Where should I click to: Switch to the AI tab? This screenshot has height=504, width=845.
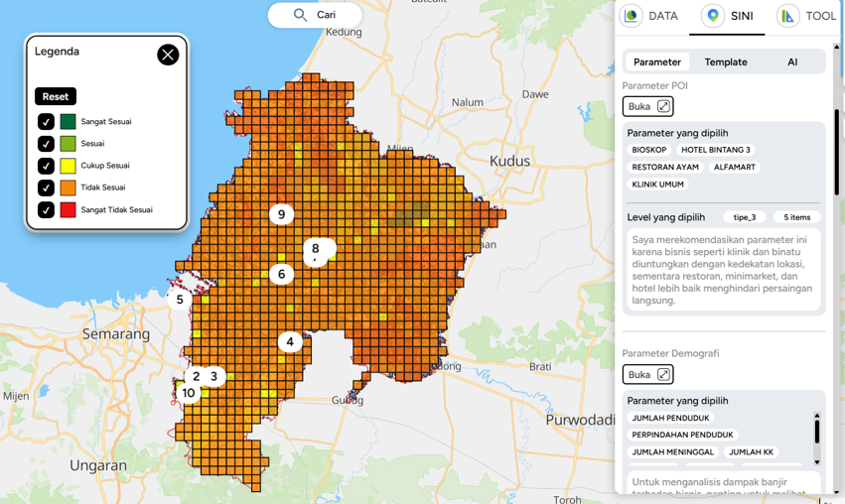tap(791, 62)
